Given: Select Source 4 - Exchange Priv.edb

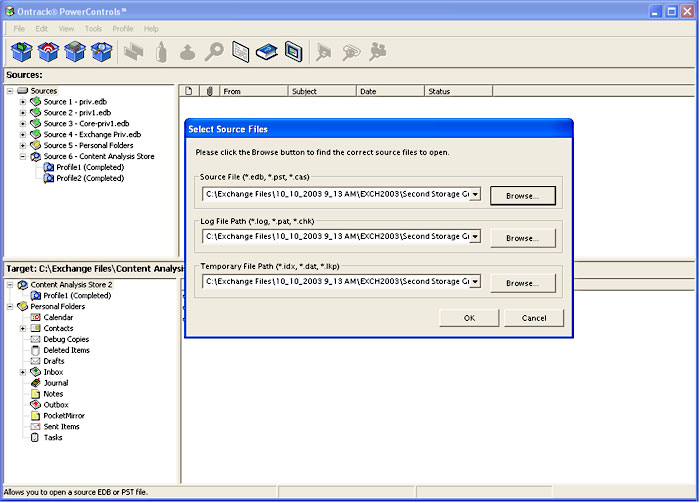Looking at the screenshot, I should (92, 134).
